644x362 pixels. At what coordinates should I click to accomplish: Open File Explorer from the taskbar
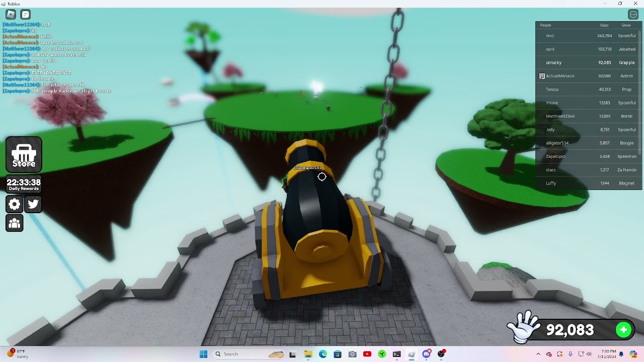point(308,354)
